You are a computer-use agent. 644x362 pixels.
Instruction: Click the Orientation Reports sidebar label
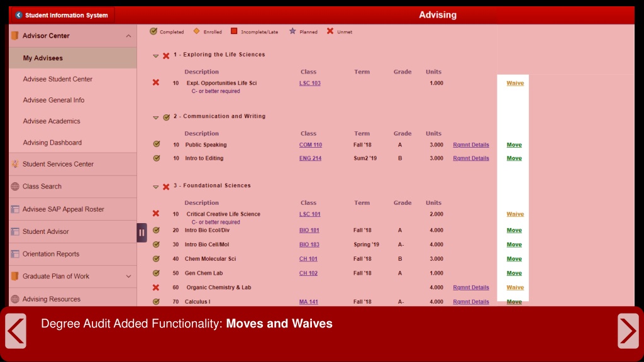pyautogui.click(x=51, y=254)
